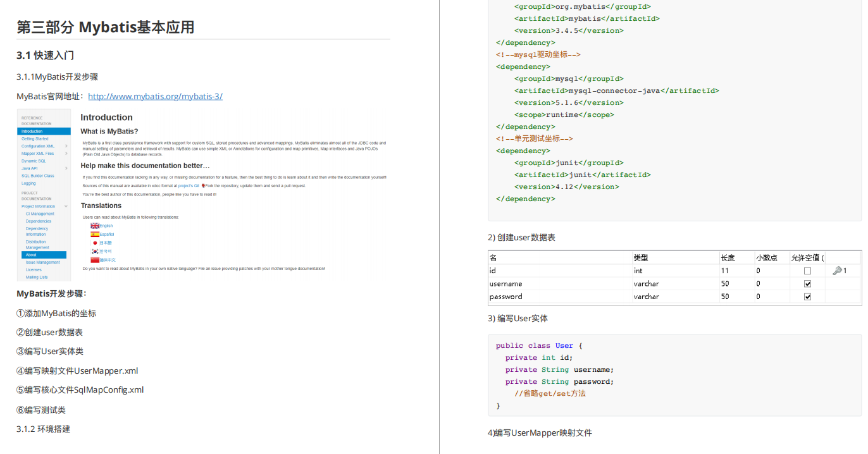The width and height of the screenshot is (868, 454).
Task: Open the Dependencies sidebar entry
Action: pyautogui.click(x=39, y=221)
